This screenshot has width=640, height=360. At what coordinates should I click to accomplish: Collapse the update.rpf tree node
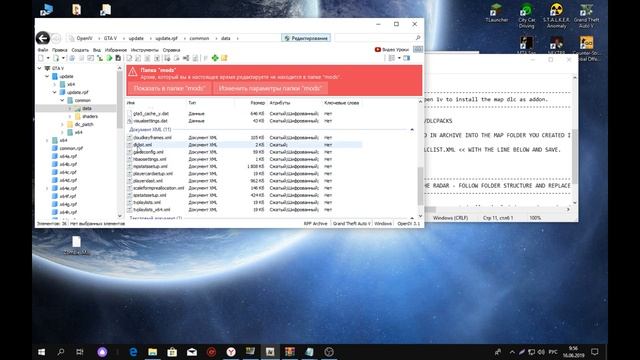coord(55,92)
